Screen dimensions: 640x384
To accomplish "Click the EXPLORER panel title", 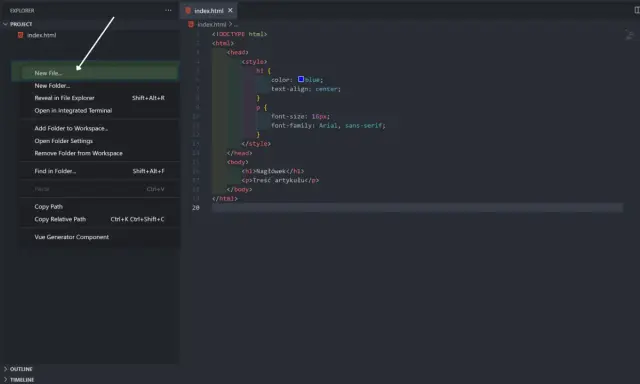I will [x=22, y=11].
